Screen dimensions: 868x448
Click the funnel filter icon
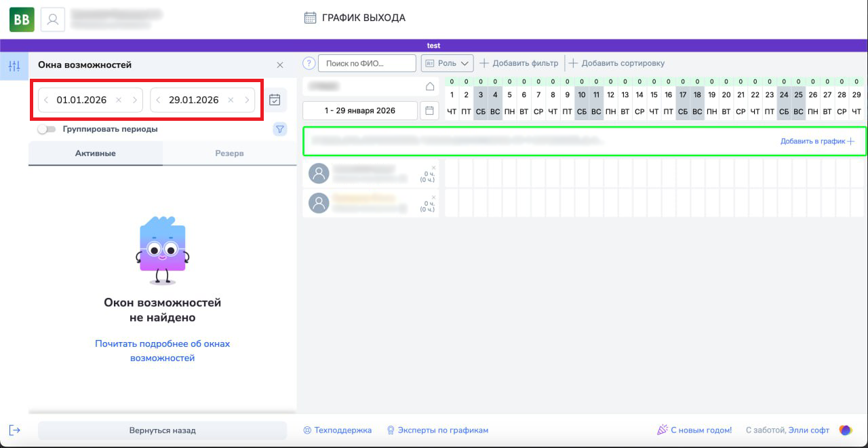click(x=279, y=129)
